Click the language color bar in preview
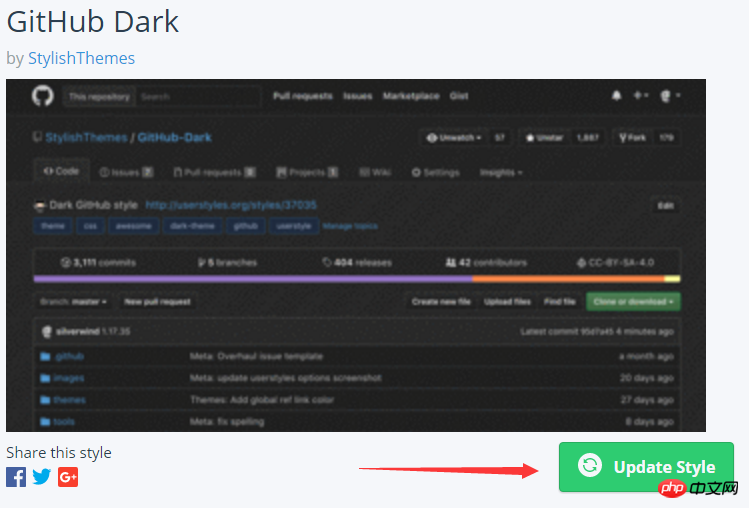Image resolution: width=749 pixels, height=508 pixels. click(x=357, y=279)
